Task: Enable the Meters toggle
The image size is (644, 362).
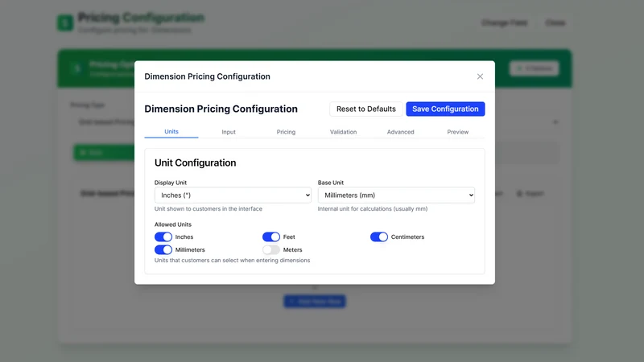Action: (x=271, y=249)
